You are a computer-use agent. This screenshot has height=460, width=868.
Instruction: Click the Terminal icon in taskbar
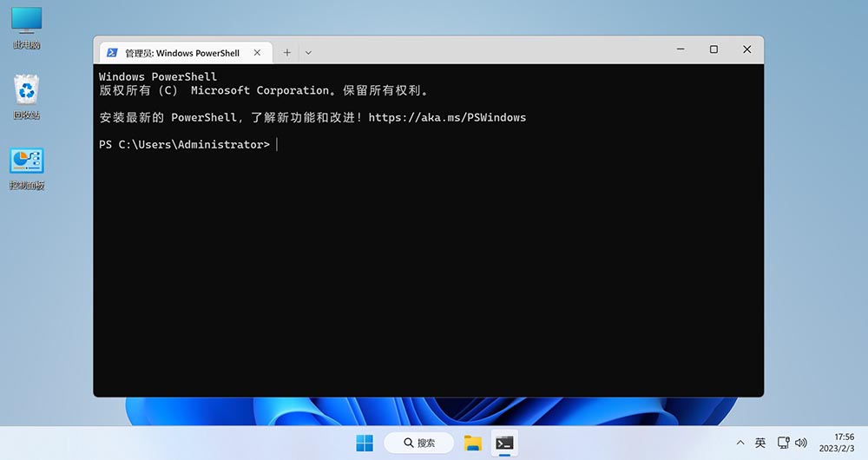504,443
